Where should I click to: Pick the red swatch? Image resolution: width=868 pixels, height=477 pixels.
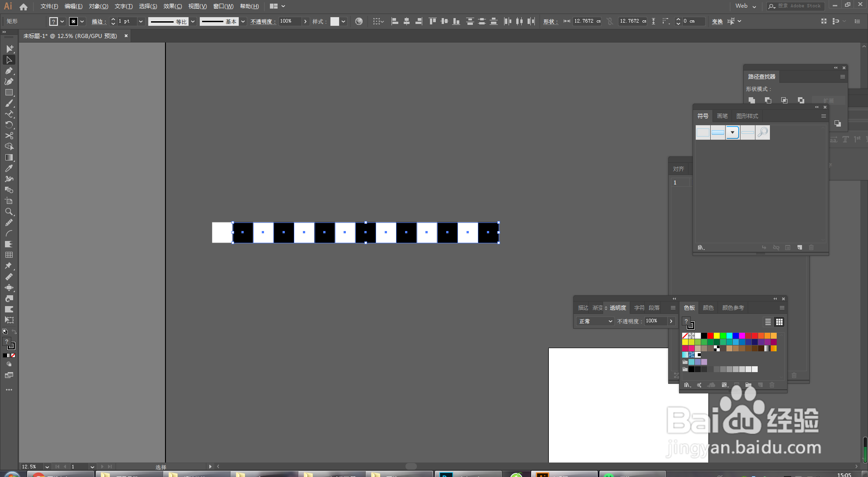coord(710,335)
